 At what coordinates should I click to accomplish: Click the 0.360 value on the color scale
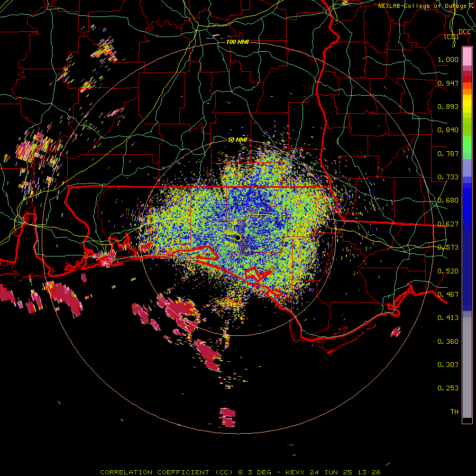pos(448,342)
